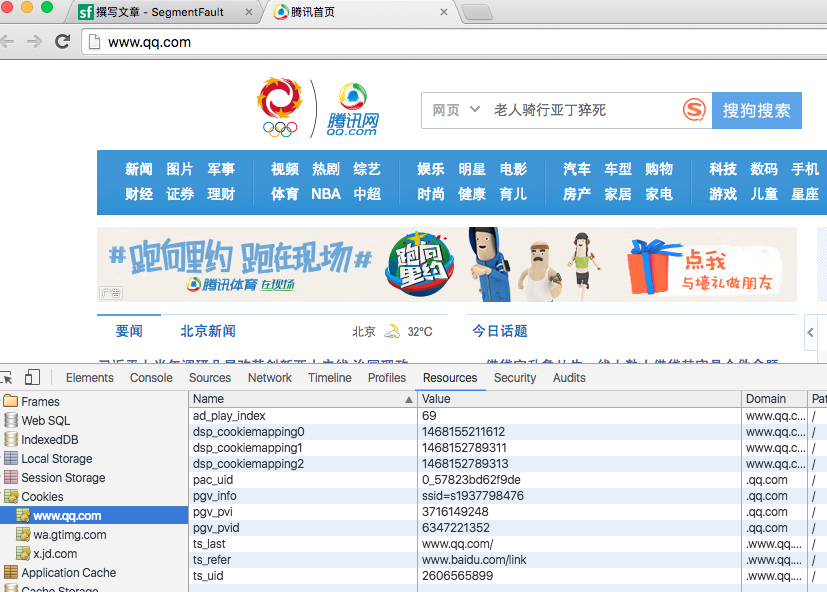Select the dsp_cookiemapping0 cookie row
Image resolution: width=827 pixels, height=592 pixels.
(x=506, y=432)
